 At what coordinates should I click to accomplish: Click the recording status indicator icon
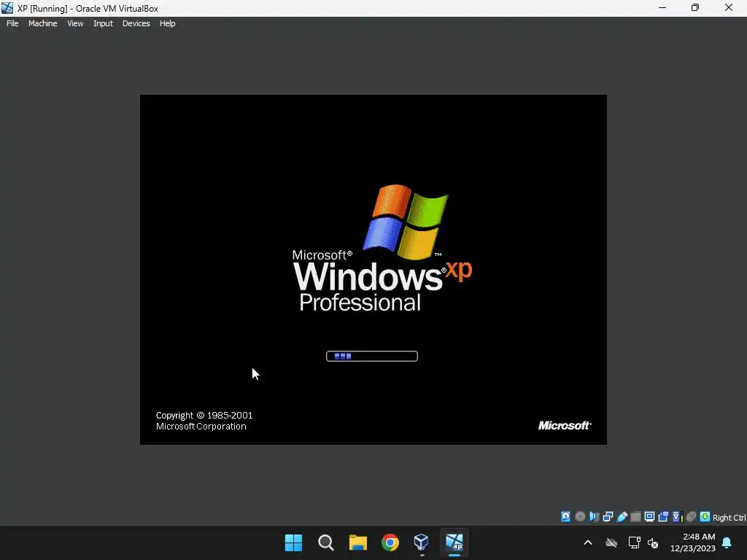[663, 517]
